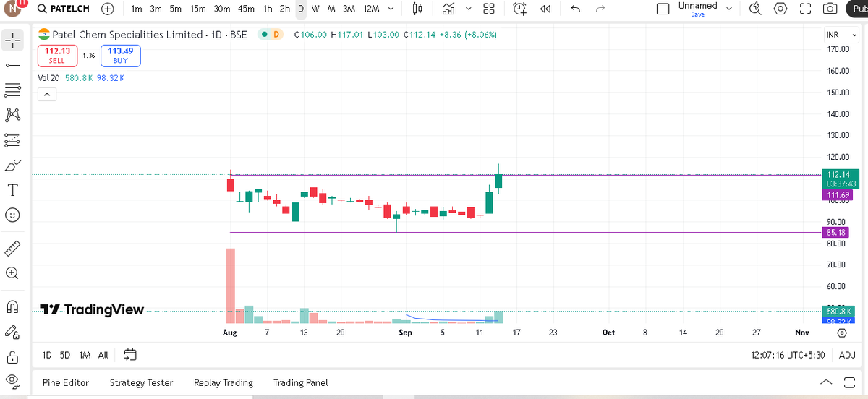
Task: Open the quick search icon
Action: (x=756, y=9)
